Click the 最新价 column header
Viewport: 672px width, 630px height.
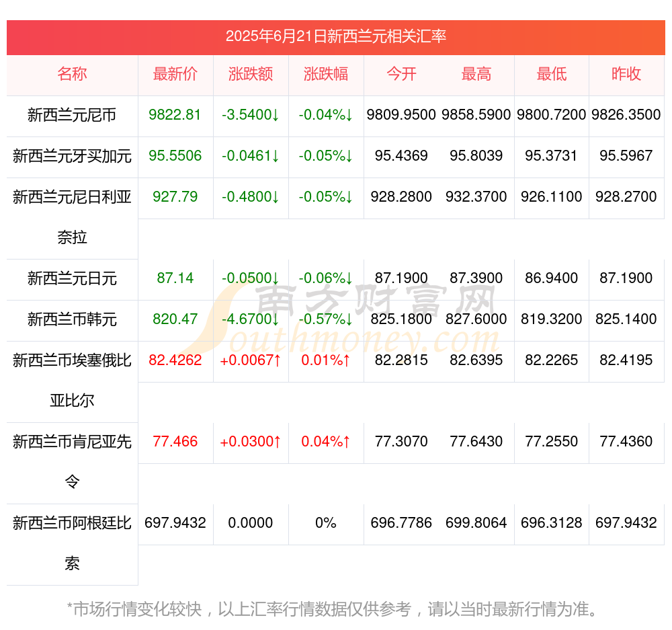pos(175,74)
